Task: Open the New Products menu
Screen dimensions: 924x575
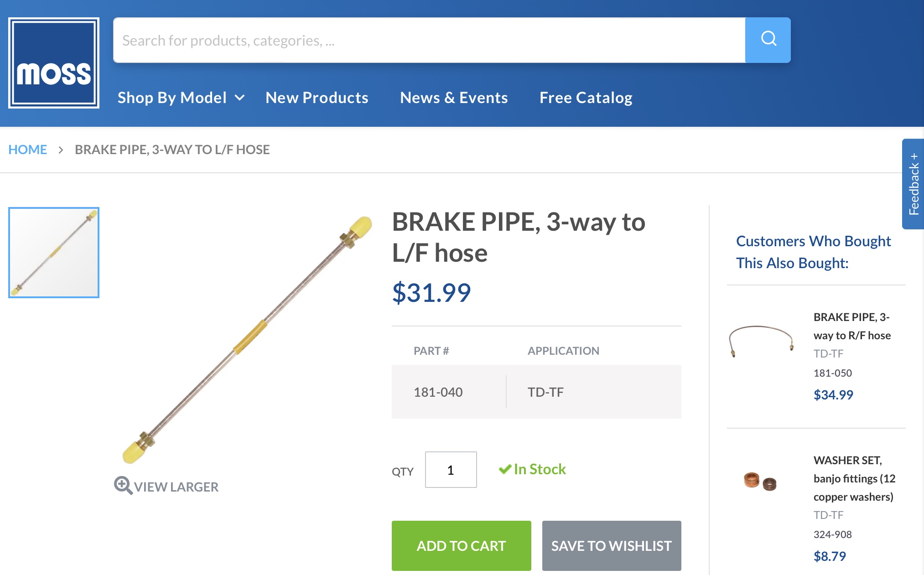Action: 317,98
